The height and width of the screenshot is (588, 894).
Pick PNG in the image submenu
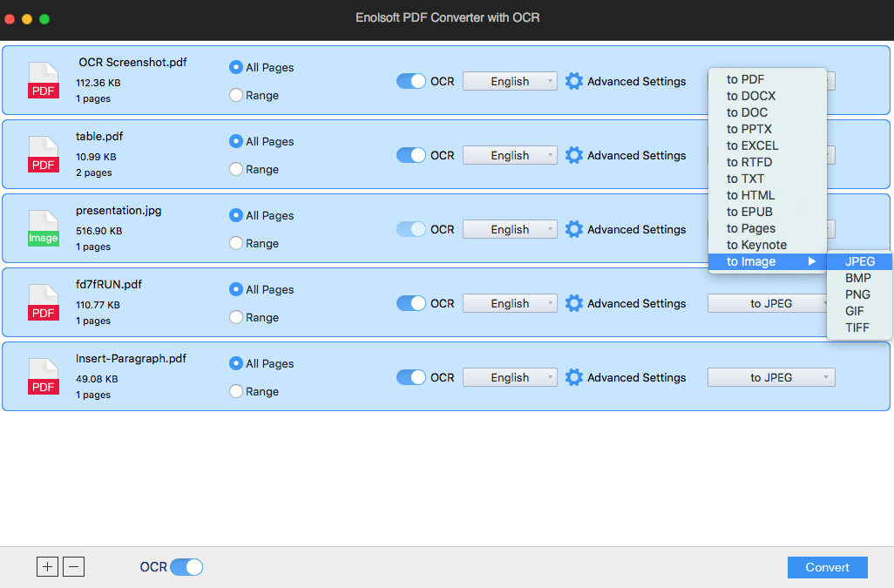pos(860,294)
